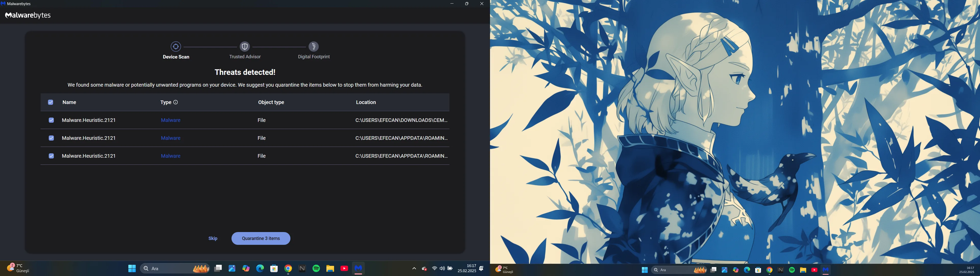Click the OneDrive sync error tray icon
The height and width of the screenshot is (276, 980).
pos(425,269)
